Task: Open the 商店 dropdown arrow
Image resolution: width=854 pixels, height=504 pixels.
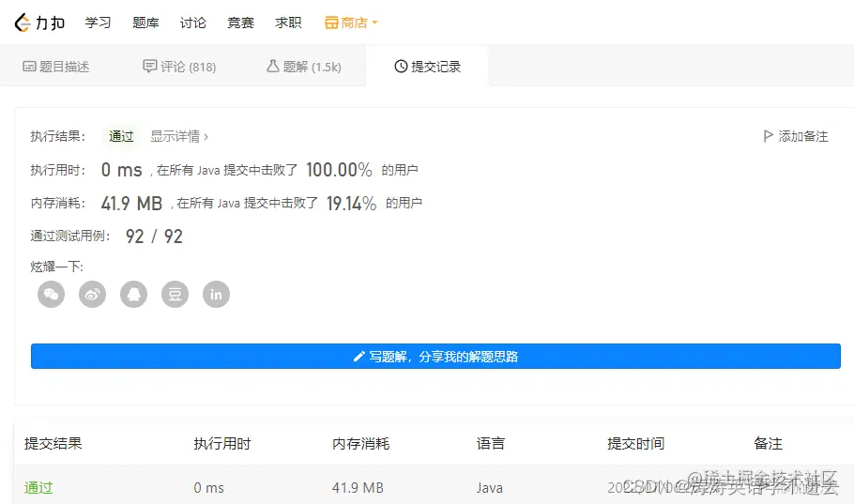Action: [x=374, y=23]
